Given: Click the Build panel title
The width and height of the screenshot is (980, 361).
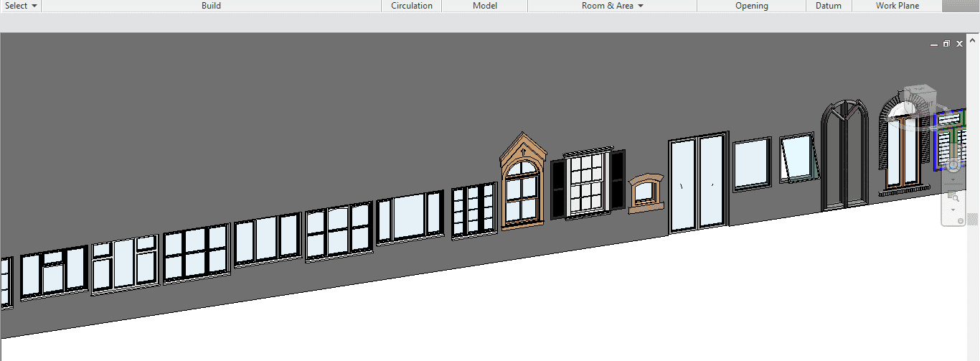Looking at the screenshot, I should [211, 6].
